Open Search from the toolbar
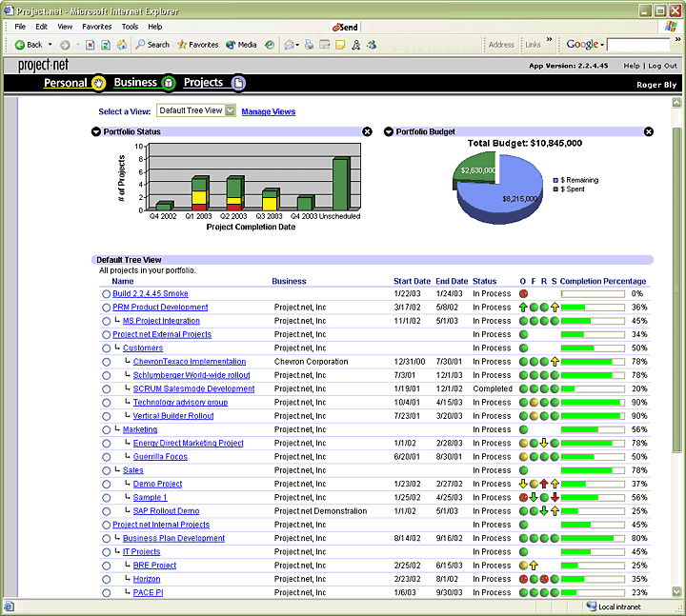This screenshot has width=686, height=616. [152, 45]
